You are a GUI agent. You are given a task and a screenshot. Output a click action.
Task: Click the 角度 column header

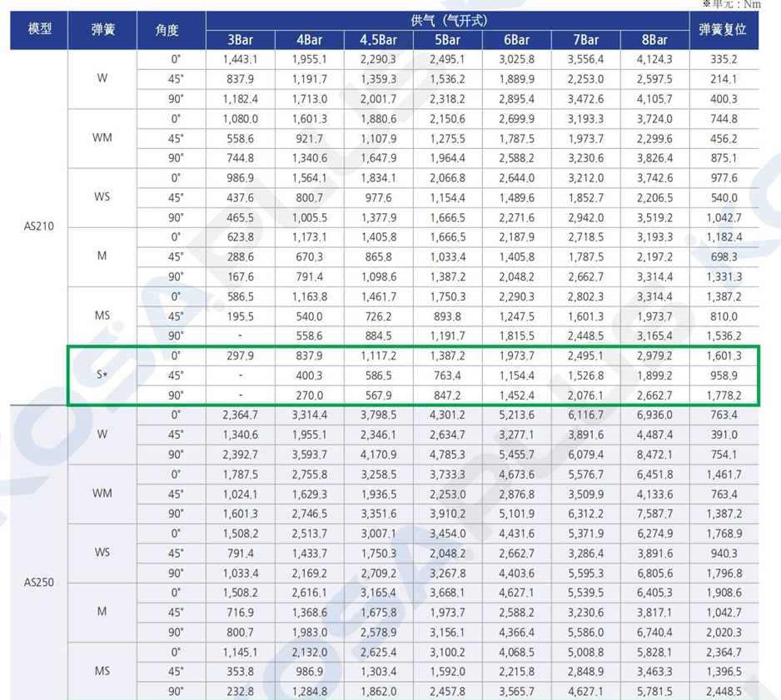click(x=167, y=30)
